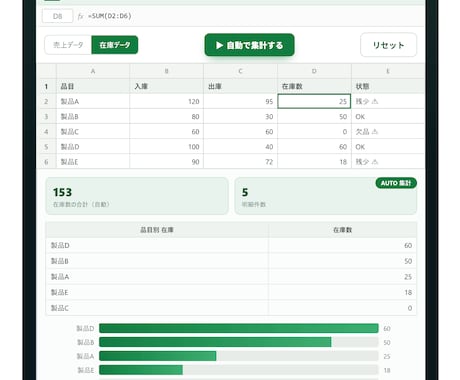The width and height of the screenshot is (460, 380).
Task: Click cell 製品A in the spreadsheet
Action: (93, 101)
